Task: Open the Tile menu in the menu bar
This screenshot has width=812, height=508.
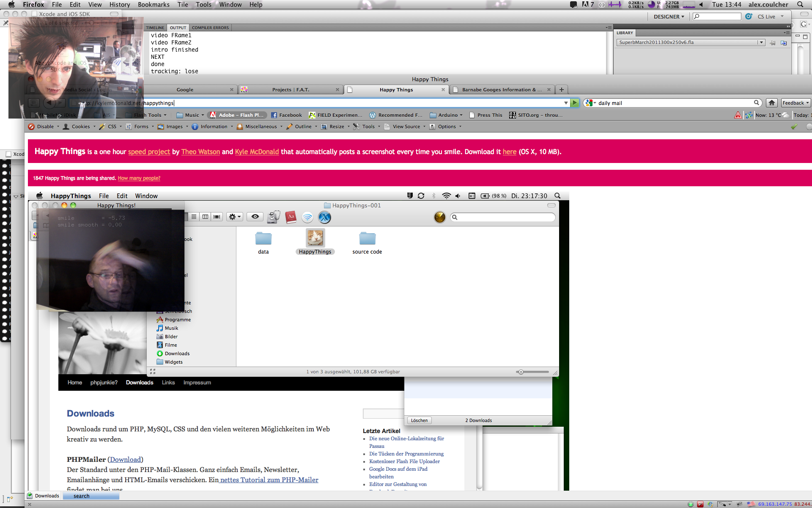Action: pos(183,5)
